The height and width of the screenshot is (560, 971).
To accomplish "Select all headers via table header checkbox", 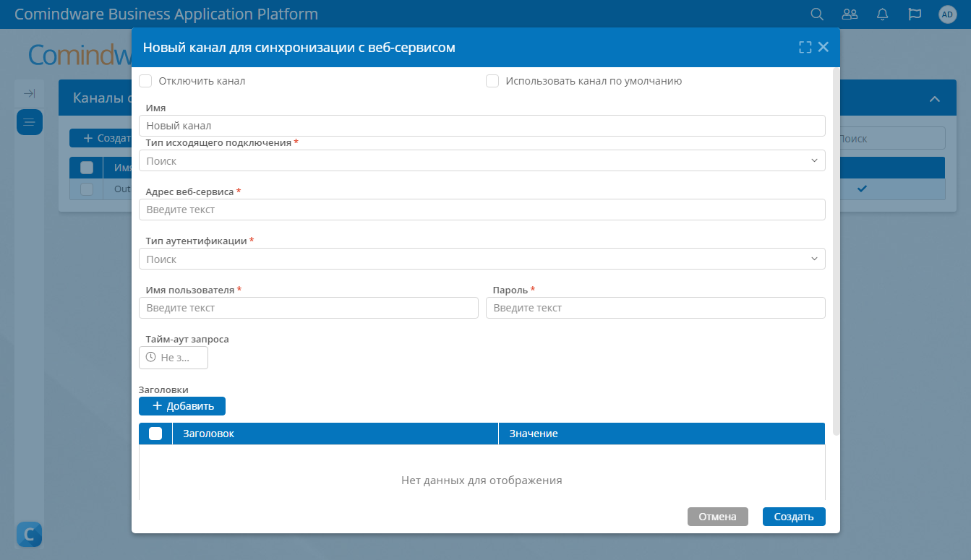I will 155,434.
